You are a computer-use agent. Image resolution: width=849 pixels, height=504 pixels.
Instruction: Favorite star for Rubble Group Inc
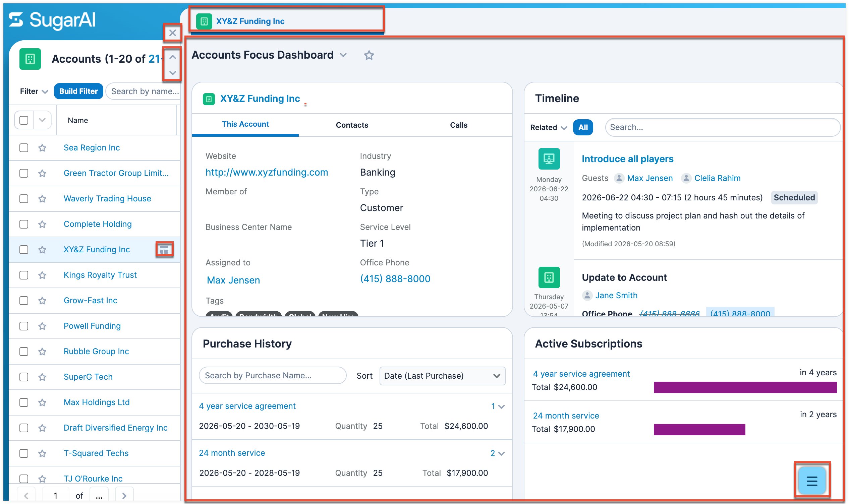42,352
